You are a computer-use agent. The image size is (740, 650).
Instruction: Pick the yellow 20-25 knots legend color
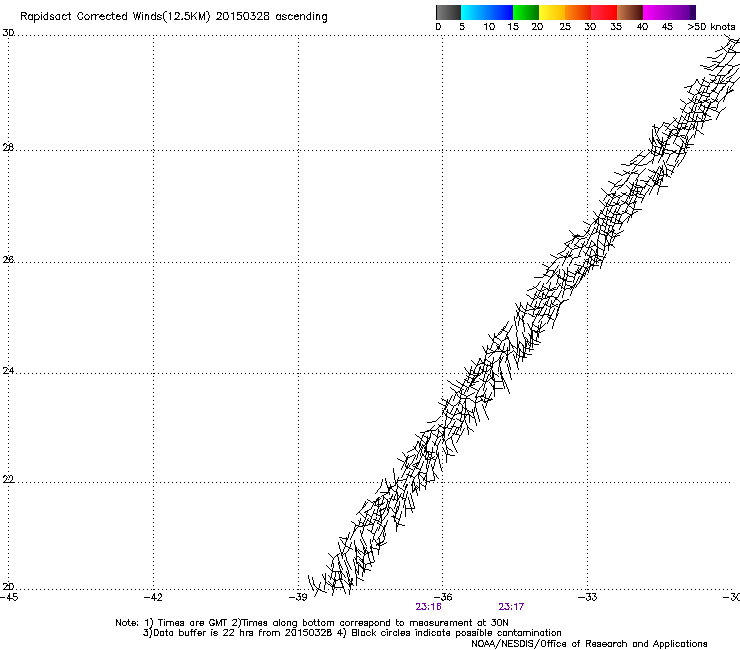point(552,12)
